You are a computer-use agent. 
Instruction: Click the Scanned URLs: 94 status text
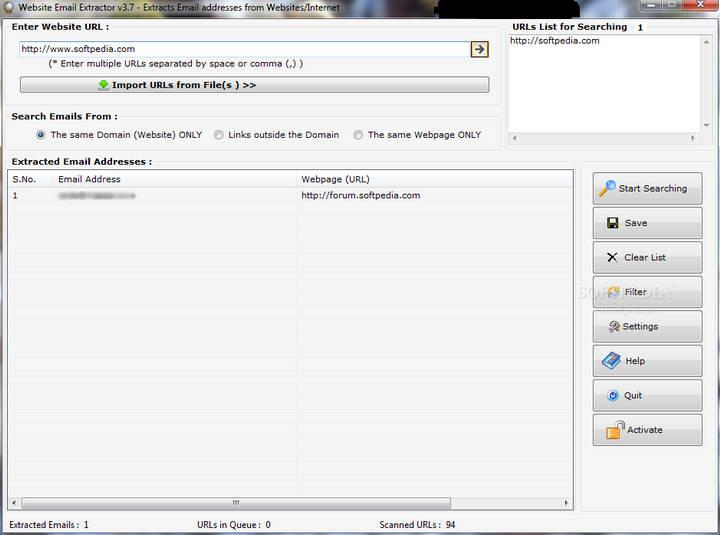pos(417,524)
